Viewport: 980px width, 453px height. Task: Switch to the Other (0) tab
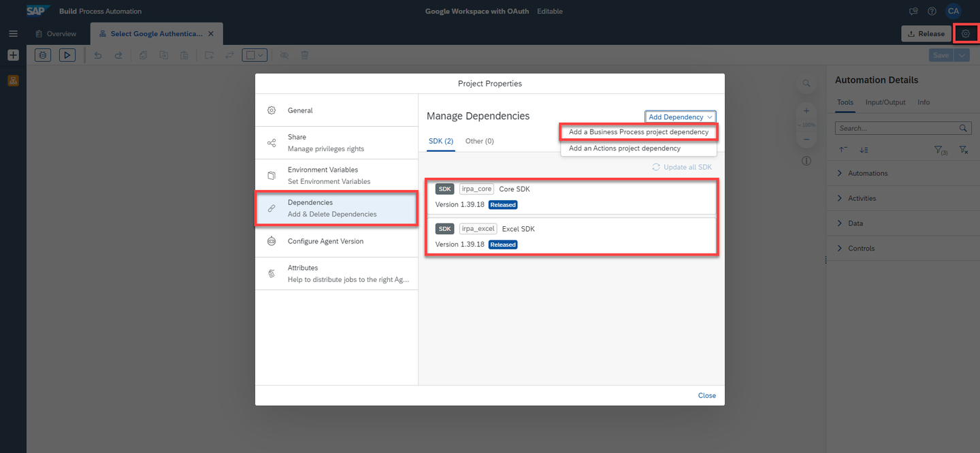click(480, 141)
